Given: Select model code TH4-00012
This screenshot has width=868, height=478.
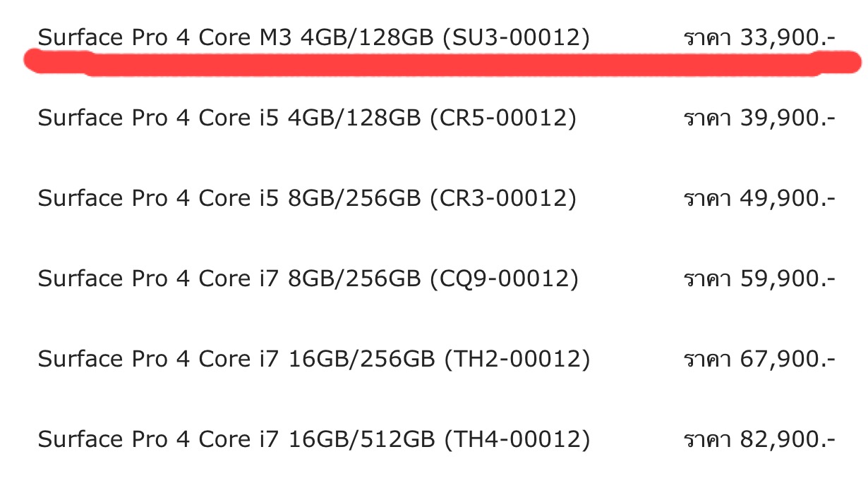Looking at the screenshot, I should click(x=516, y=440).
